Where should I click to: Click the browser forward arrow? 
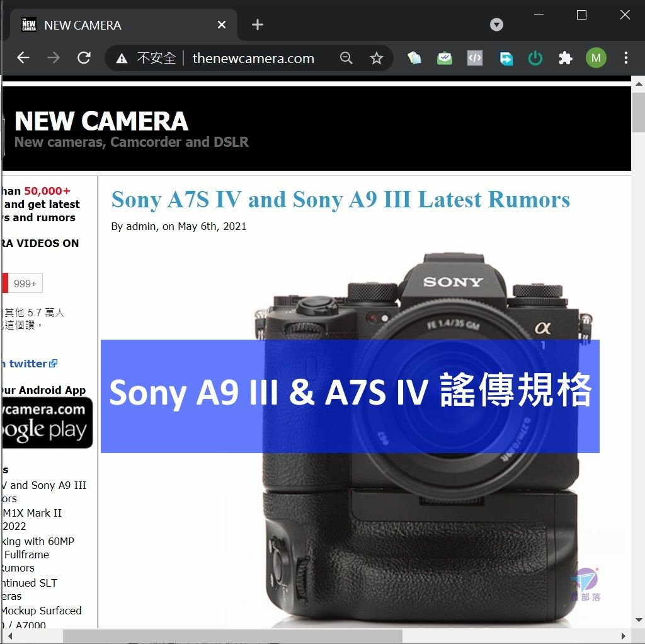click(x=54, y=57)
